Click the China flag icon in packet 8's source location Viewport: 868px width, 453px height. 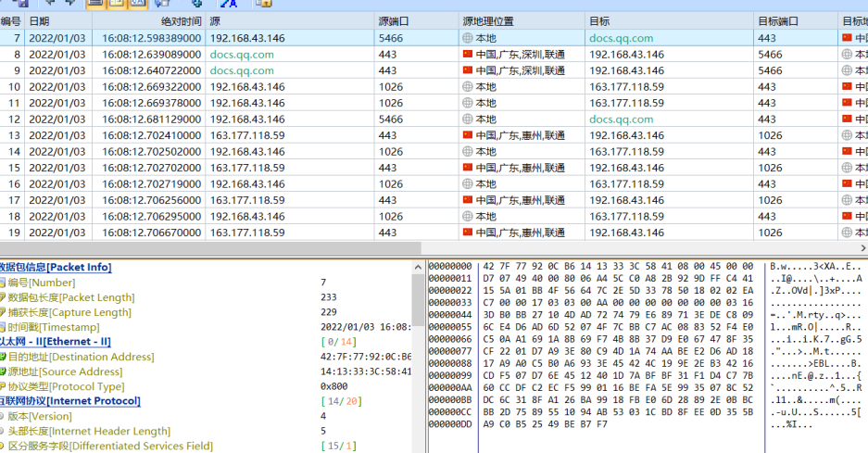468,55
